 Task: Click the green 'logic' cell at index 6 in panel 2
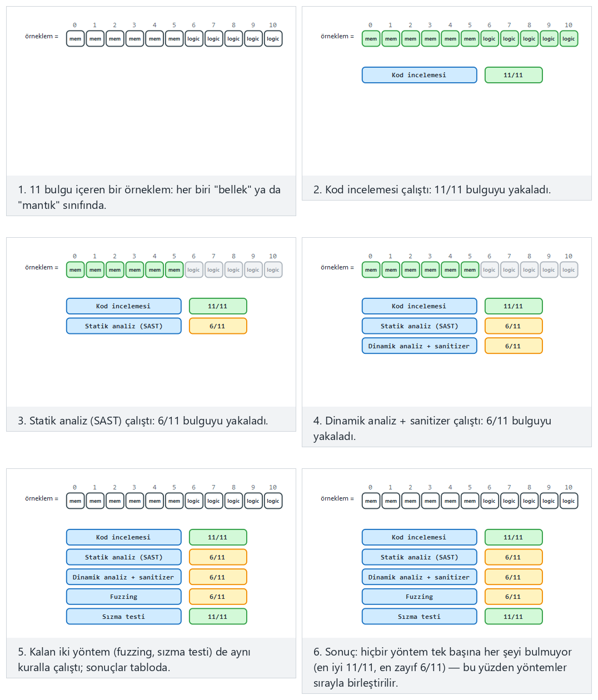click(x=489, y=39)
